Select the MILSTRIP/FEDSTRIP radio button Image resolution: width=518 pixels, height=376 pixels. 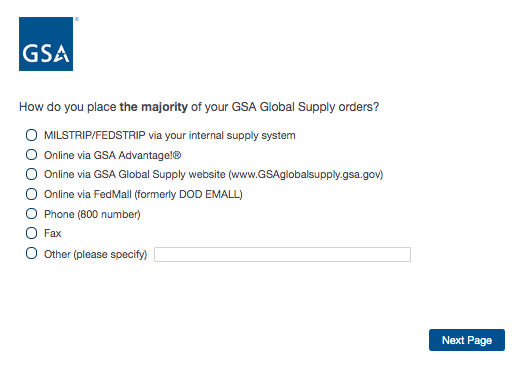[31, 135]
